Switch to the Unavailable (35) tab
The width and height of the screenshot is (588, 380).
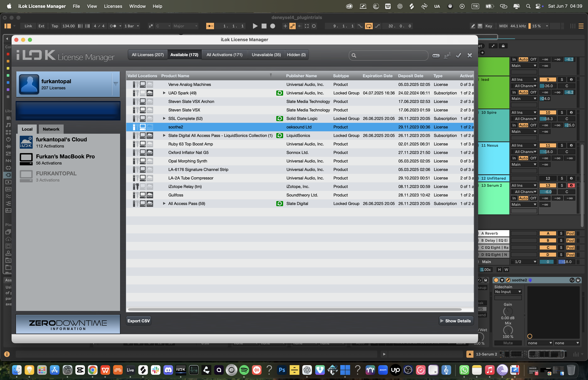click(266, 55)
